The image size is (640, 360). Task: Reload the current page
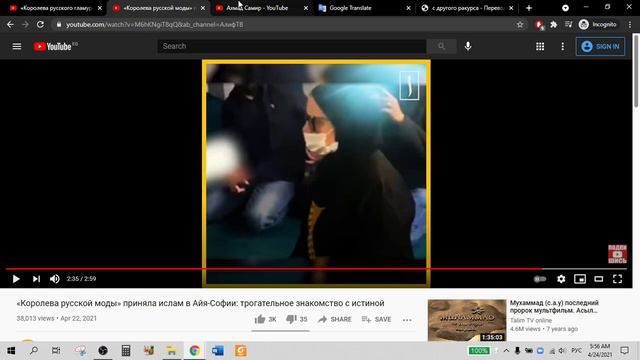click(40, 24)
